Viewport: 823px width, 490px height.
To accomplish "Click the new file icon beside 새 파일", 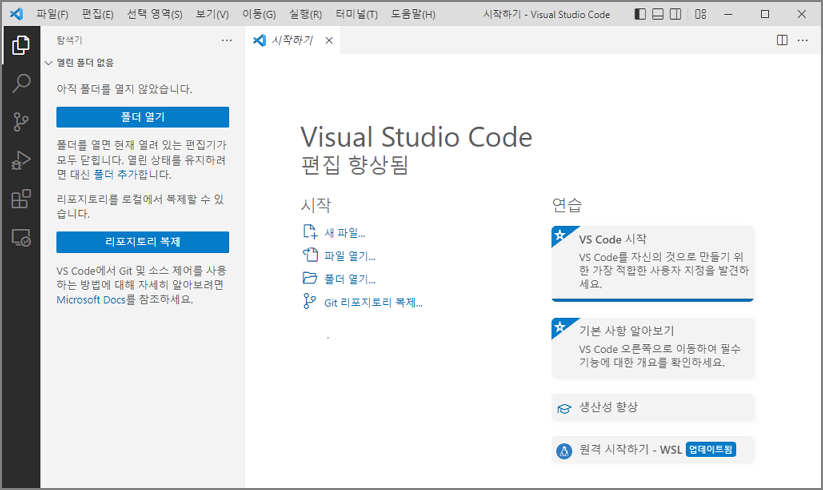I will (310, 232).
